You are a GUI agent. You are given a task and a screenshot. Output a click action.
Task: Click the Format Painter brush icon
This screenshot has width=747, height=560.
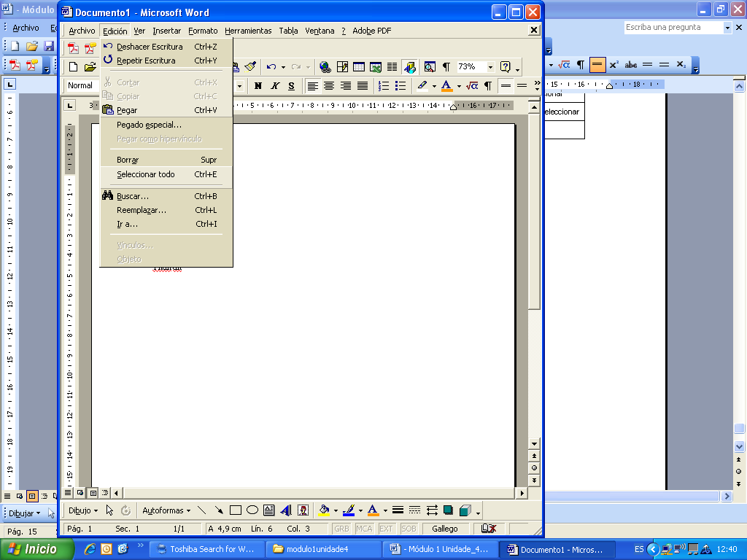(250, 67)
